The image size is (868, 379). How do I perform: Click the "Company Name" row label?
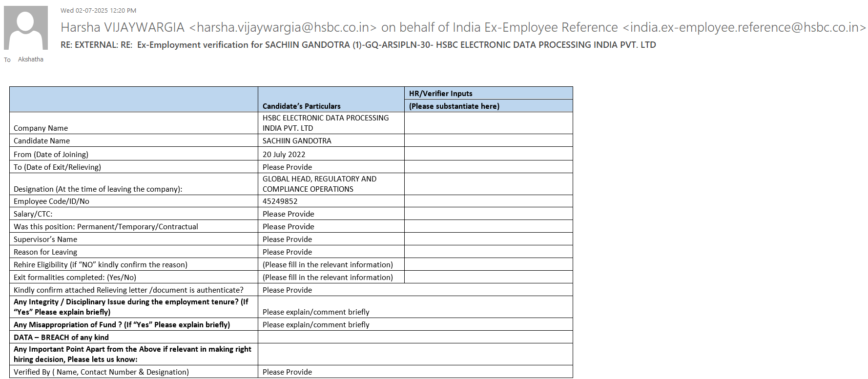[x=41, y=128]
